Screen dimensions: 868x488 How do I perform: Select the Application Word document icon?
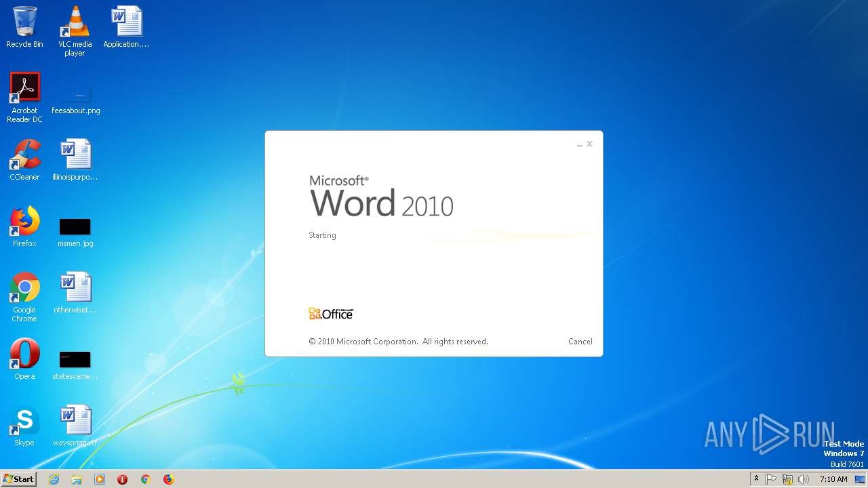click(126, 27)
